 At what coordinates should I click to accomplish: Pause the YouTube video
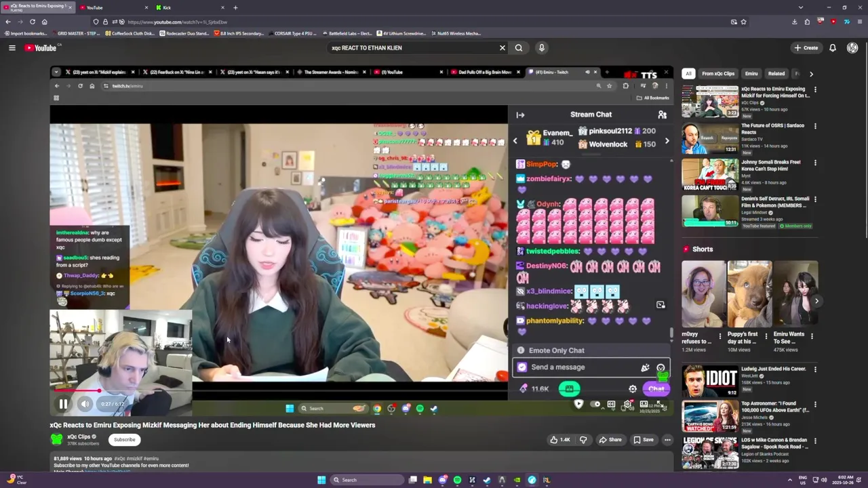pos(63,404)
